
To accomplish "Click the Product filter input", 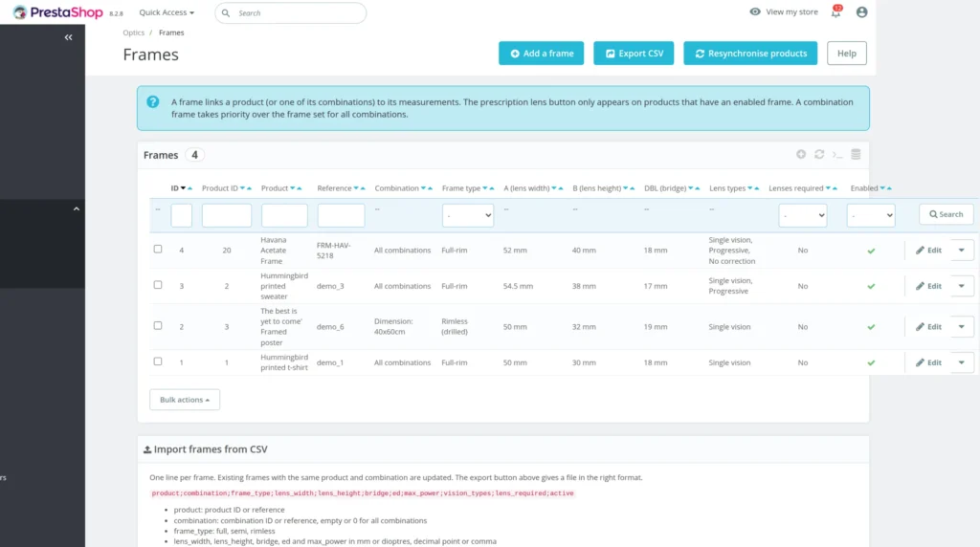I will tap(284, 215).
